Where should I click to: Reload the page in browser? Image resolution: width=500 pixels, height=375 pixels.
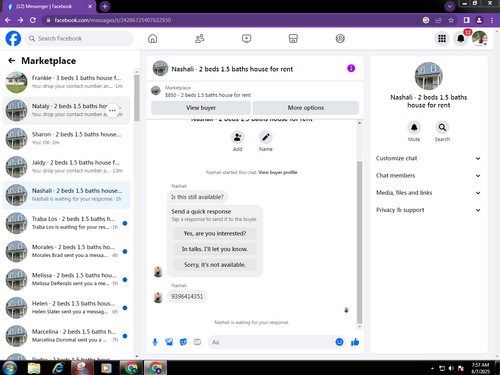point(33,20)
